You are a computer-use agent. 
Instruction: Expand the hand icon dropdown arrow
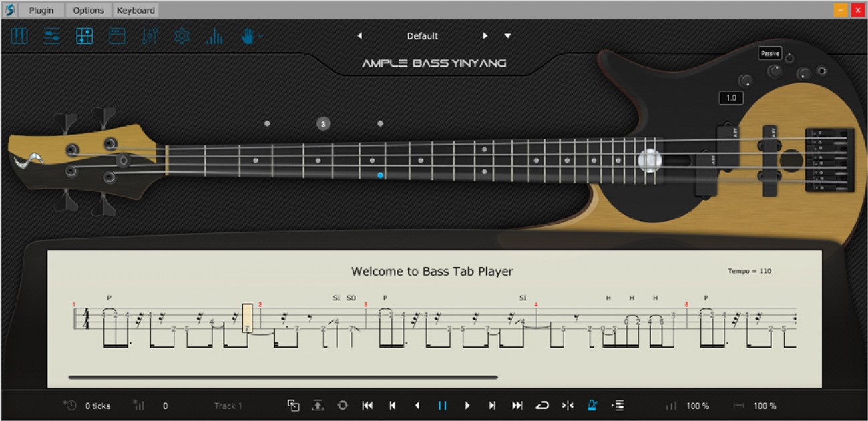click(x=260, y=36)
